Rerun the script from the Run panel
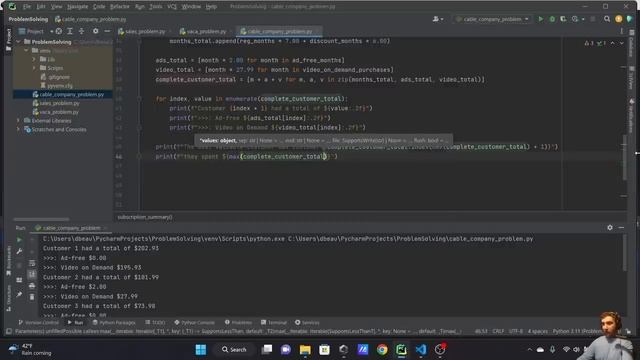 pyautogui.click(x=19, y=240)
